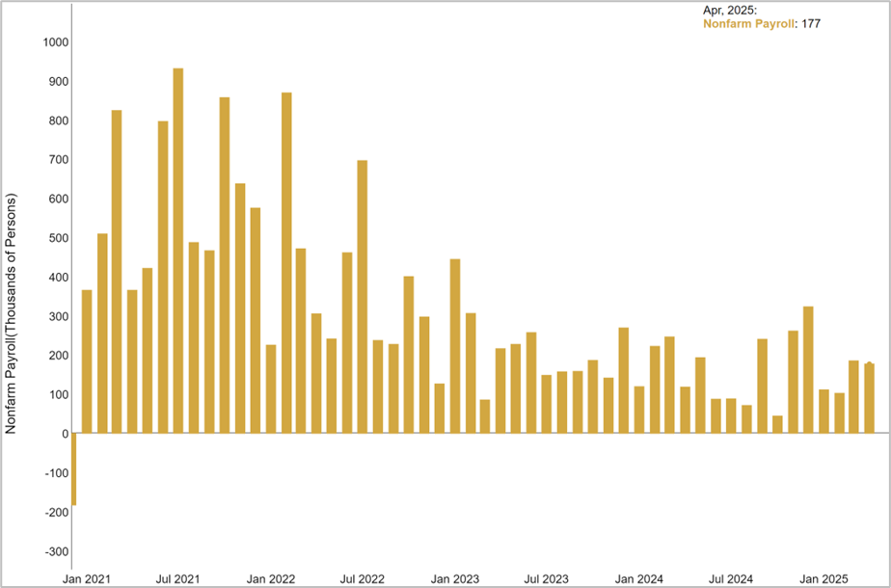891x588 pixels.
Task: Click the bar above the Jan 2021 label
Action: coord(87,361)
